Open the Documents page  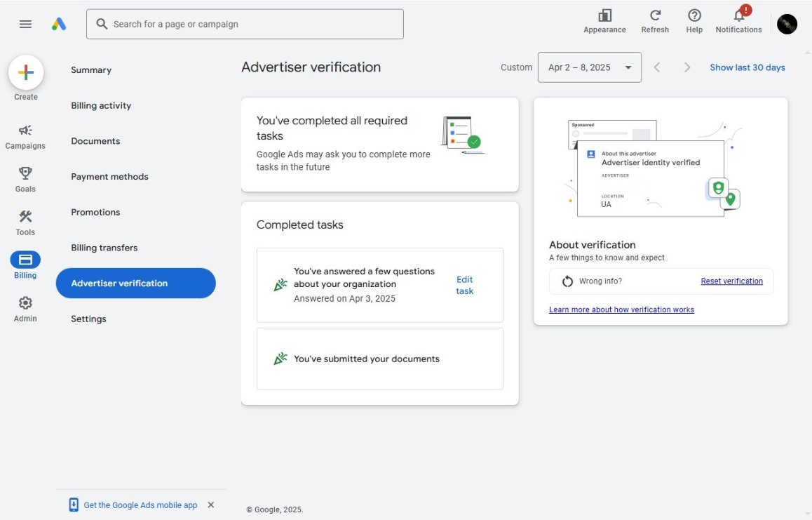click(95, 141)
